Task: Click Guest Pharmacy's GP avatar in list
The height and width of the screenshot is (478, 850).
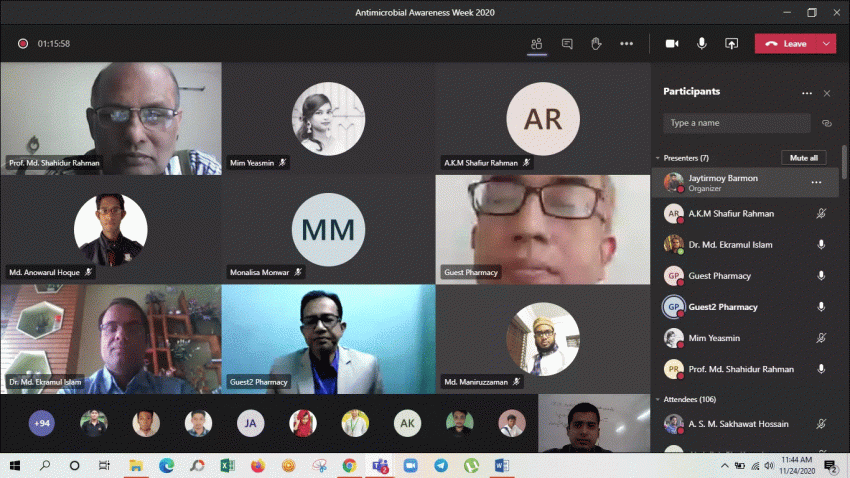Action: [x=673, y=276]
